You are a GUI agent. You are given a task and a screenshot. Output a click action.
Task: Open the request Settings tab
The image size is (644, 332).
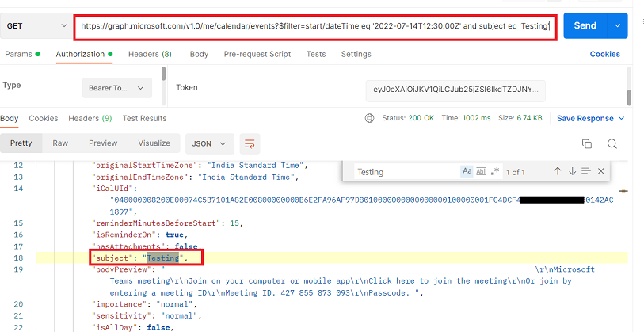click(356, 54)
